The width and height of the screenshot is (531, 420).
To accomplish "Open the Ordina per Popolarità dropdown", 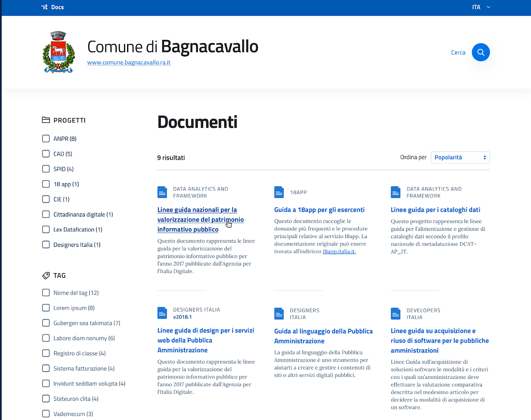I will 460,157.
